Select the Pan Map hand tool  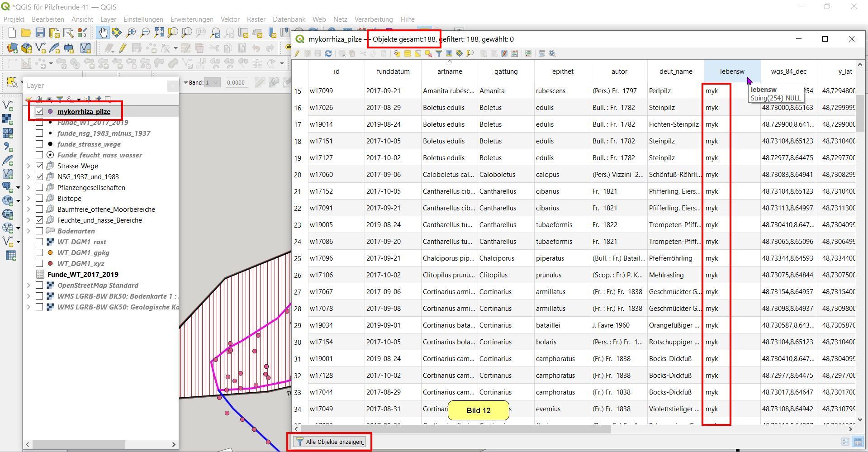click(x=103, y=33)
